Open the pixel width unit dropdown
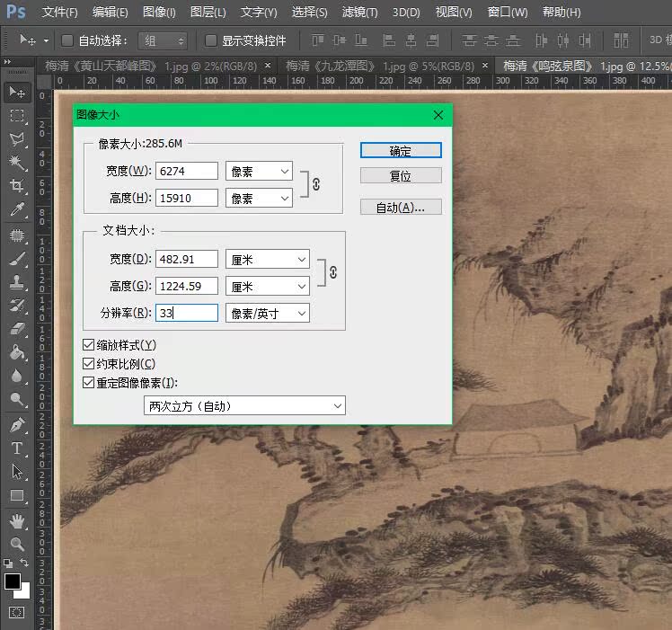 (x=259, y=171)
